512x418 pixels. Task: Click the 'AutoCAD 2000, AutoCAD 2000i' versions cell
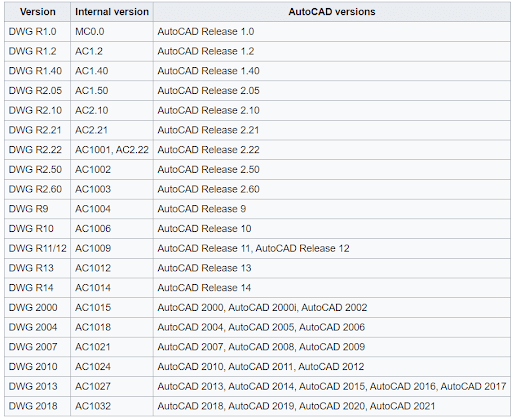pos(332,307)
